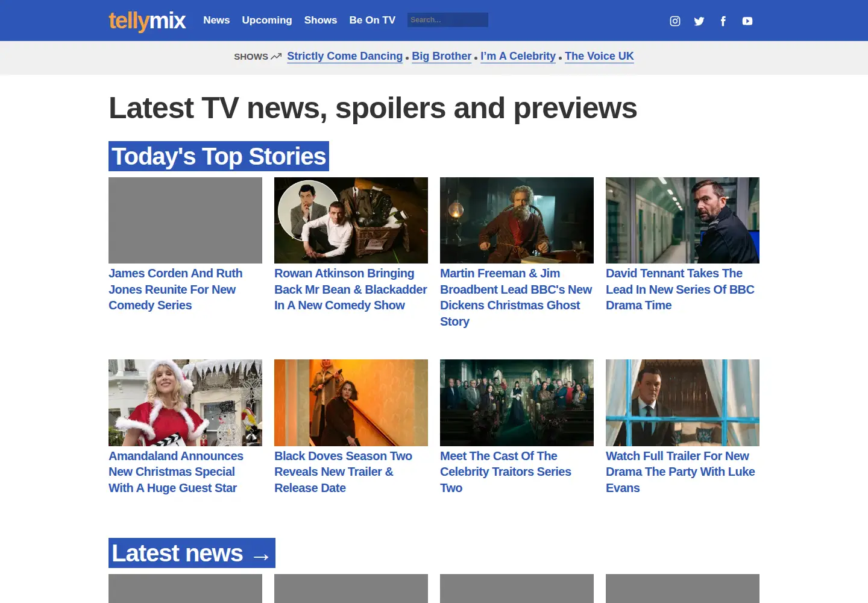
Task: Open the Mr Bean picnic basket thumbnail
Action: [351, 220]
